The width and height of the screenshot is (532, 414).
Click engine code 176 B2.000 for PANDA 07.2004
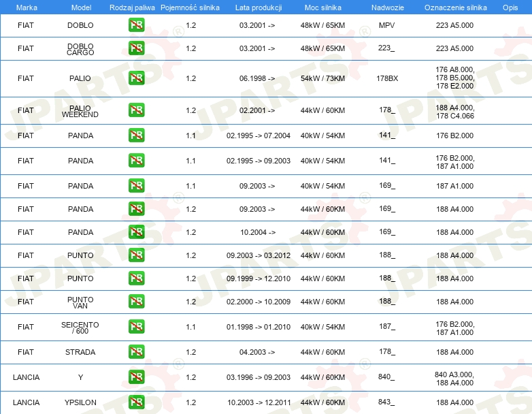(454, 136)
